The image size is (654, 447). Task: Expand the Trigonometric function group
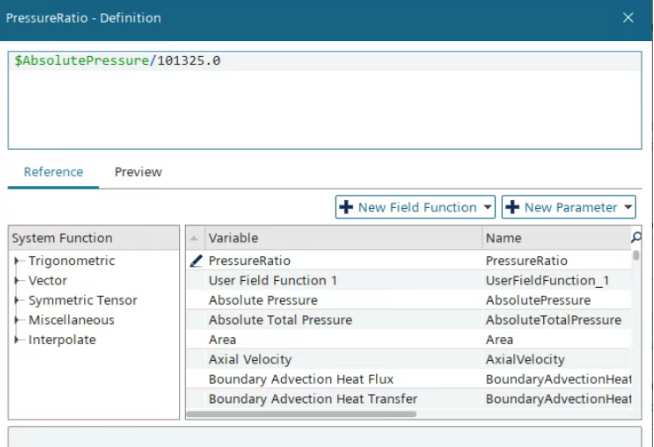pos(17,261)
